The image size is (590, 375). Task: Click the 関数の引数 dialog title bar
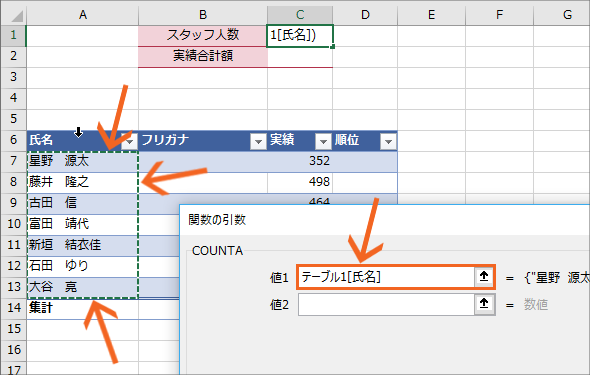385,220
